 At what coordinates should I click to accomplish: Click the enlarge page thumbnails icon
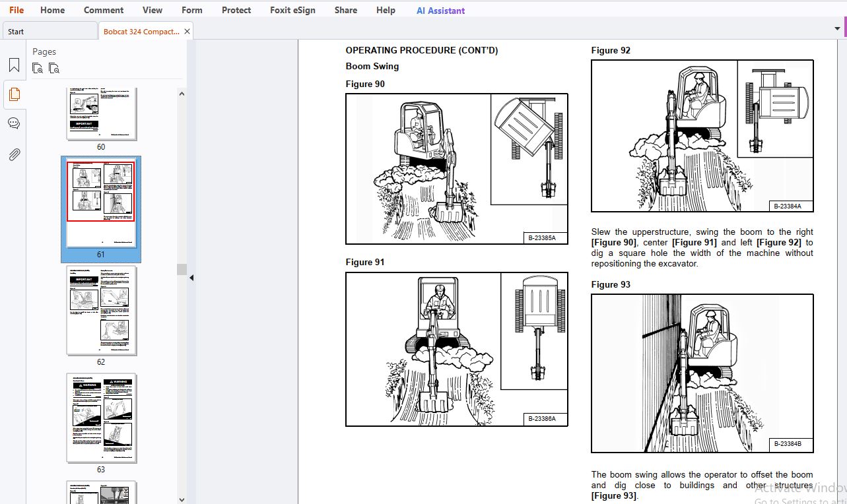(38, 68)
